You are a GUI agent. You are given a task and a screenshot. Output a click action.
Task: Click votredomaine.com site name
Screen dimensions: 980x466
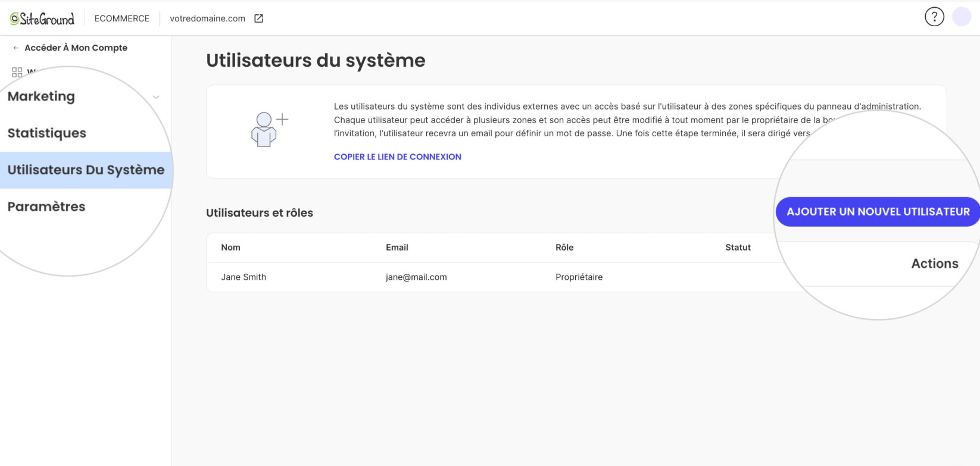tap(207, 18)
